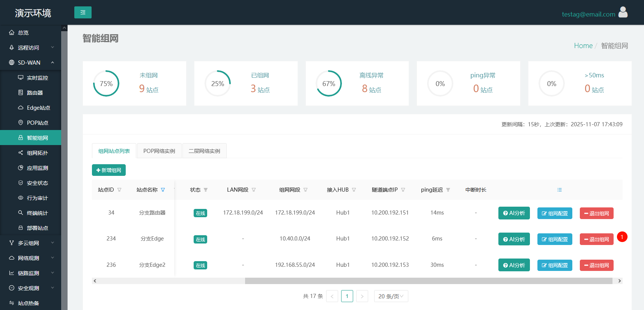Expand the 网络观测 menu chevron
The width and height of the screenshot is (644, 310).
click(53, 258)
